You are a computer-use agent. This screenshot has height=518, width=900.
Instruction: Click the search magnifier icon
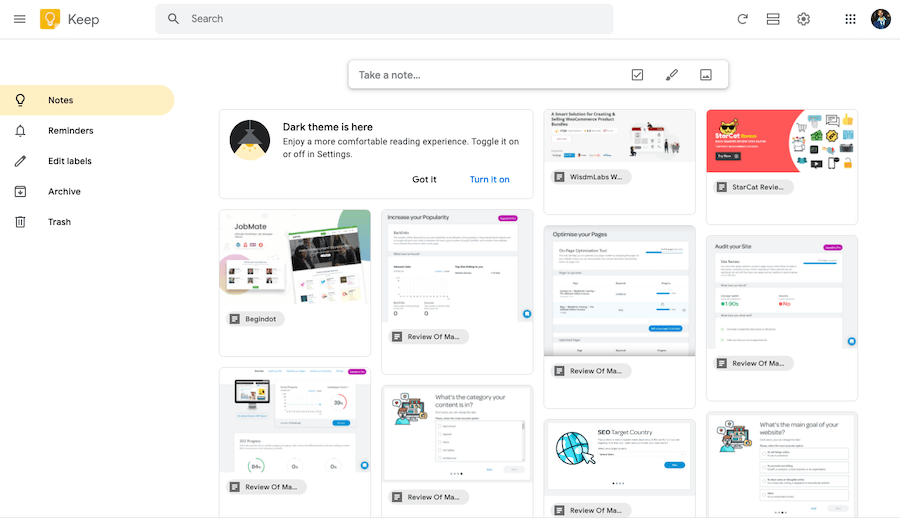[173, 19]
